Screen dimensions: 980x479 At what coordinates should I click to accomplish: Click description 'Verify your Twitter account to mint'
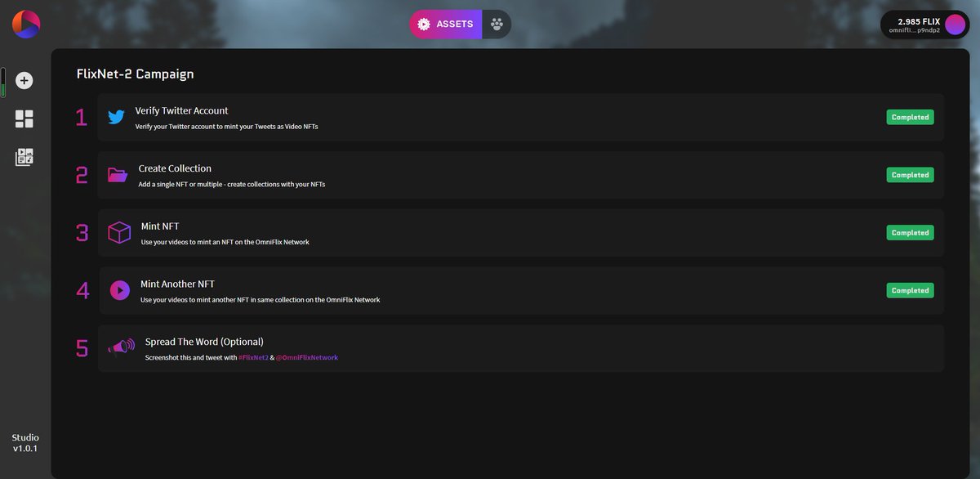click(x=226, y=127)
